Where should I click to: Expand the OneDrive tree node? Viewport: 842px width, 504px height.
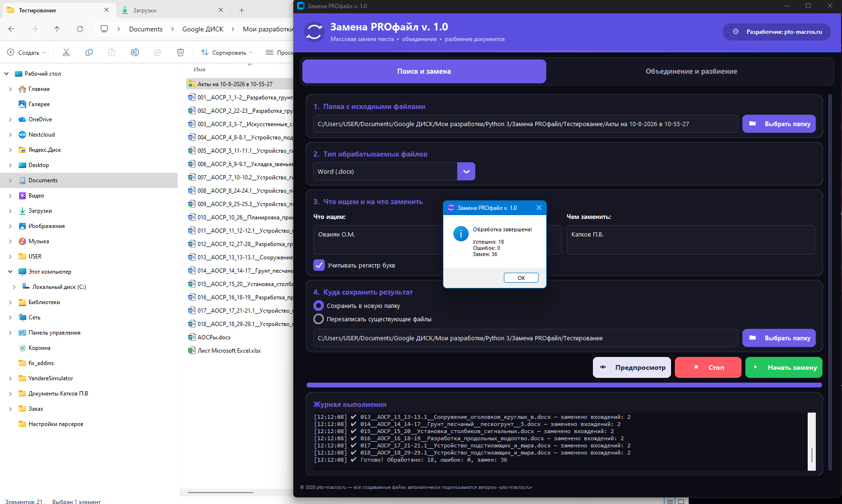coord(10,119)
